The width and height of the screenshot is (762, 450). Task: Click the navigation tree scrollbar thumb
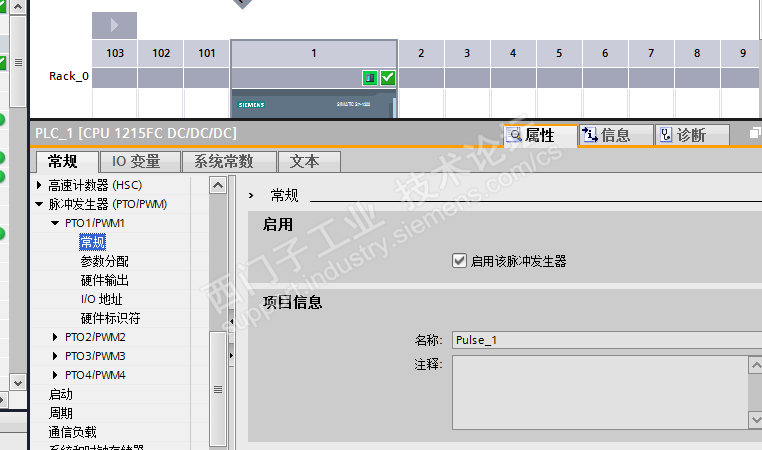(218, 389)
